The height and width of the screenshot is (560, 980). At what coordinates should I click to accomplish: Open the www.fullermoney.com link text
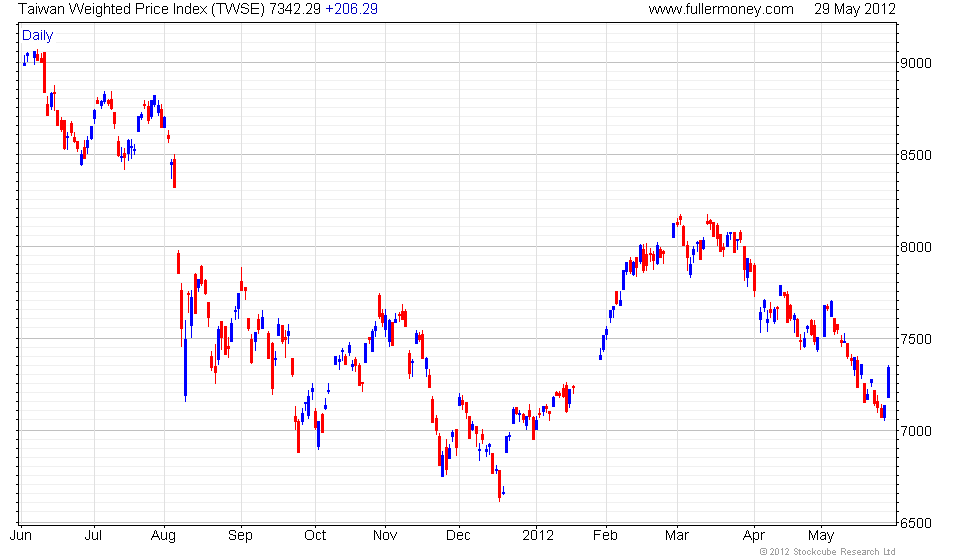721,9
